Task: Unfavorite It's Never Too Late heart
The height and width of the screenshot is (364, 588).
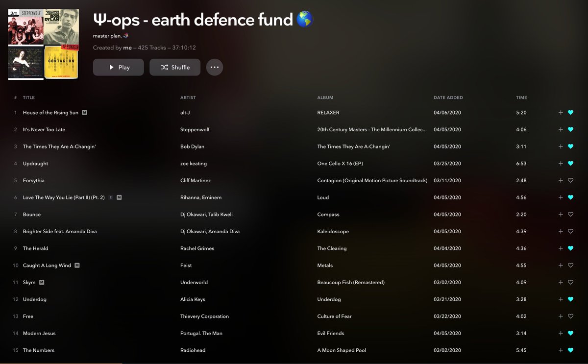Action: (570, 130)
